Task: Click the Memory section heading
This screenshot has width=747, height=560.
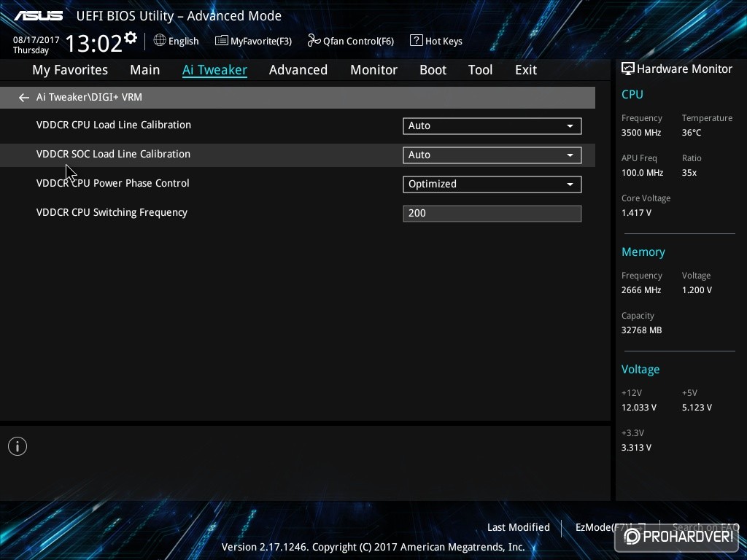Action: (x=643, y=252)
